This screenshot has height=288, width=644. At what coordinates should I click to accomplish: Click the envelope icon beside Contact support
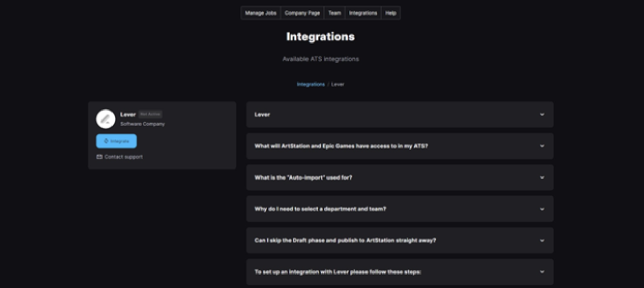tap(99, 157)
